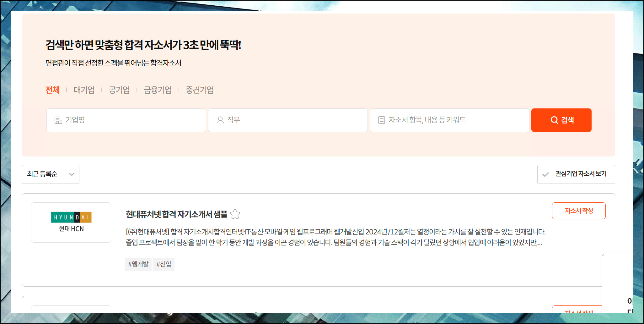Toggle 관심기업 자소서 보기 checkbox
644x324 pixels.
(x=576, y=174)
